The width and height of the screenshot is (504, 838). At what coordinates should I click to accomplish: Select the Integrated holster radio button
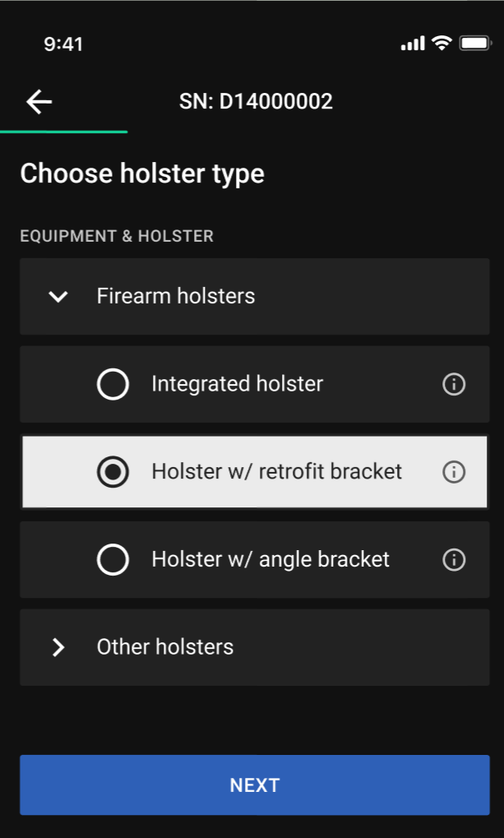(113, 384)
